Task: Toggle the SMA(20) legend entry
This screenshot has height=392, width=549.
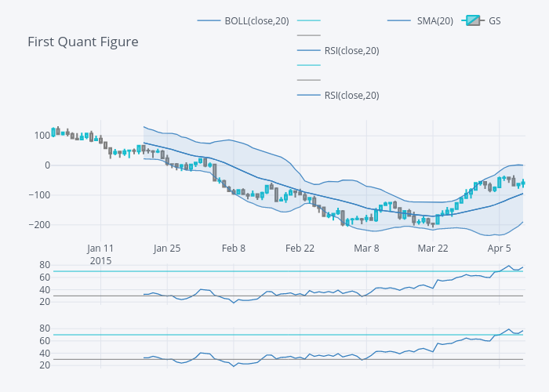Action: click(x=420, y=21)
